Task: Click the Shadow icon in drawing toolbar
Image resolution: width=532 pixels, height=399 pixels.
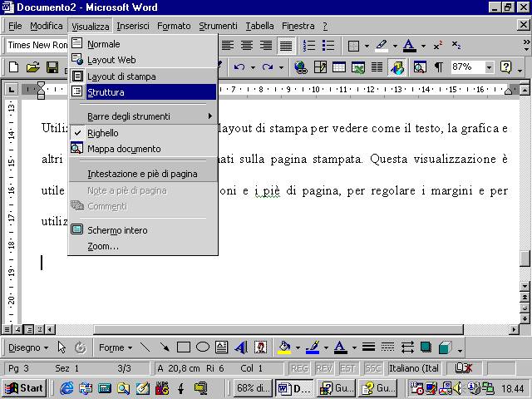Action: pyautogui.click(x=426, y=347)
